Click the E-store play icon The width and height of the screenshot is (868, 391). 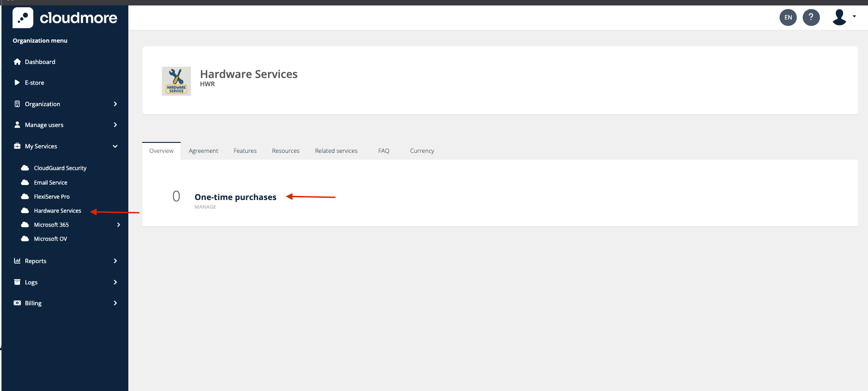(17, 83)
